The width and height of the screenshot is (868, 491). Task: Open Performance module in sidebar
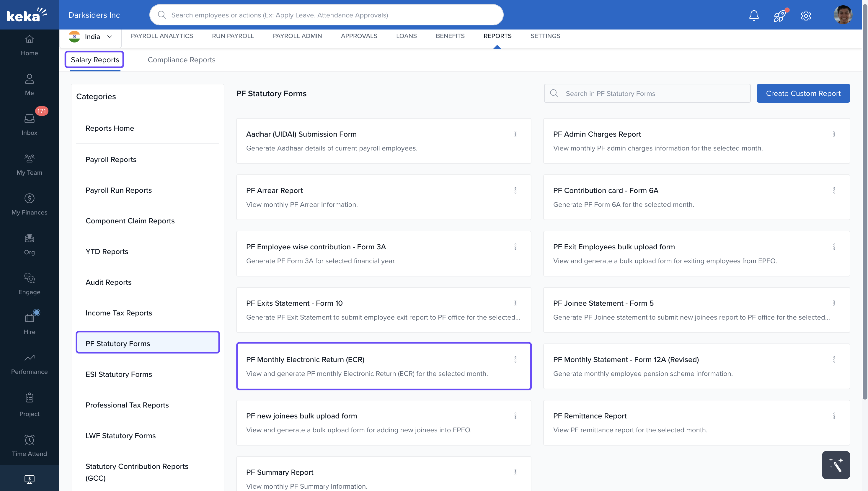click(x=29, y=364)
